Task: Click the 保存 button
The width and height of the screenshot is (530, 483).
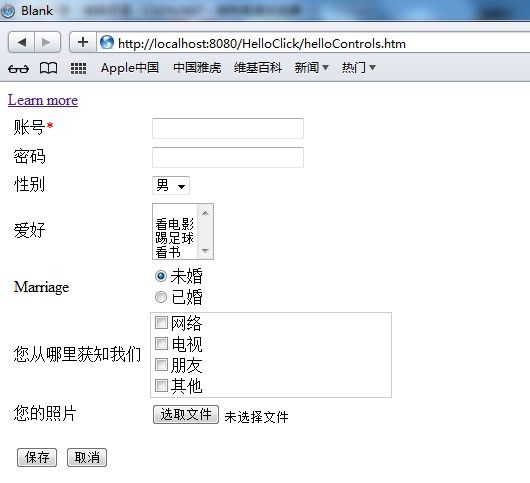Action: click(37, 458)
